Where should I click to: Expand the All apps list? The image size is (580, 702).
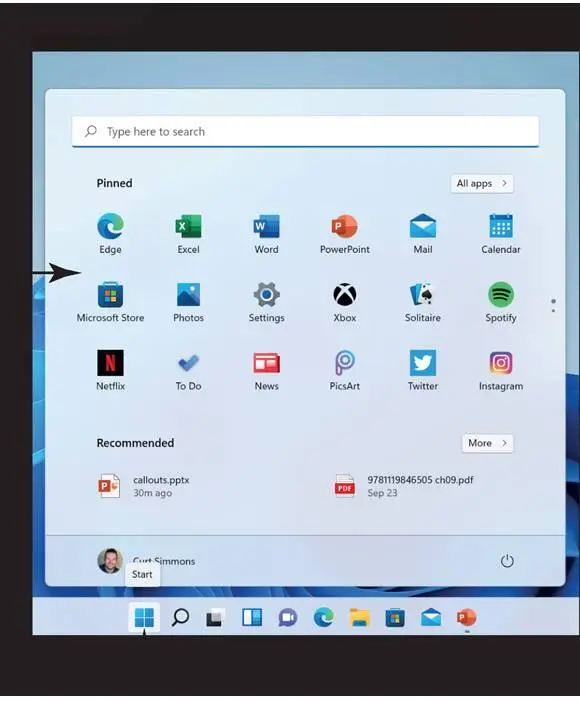click(x=482, y=184)
